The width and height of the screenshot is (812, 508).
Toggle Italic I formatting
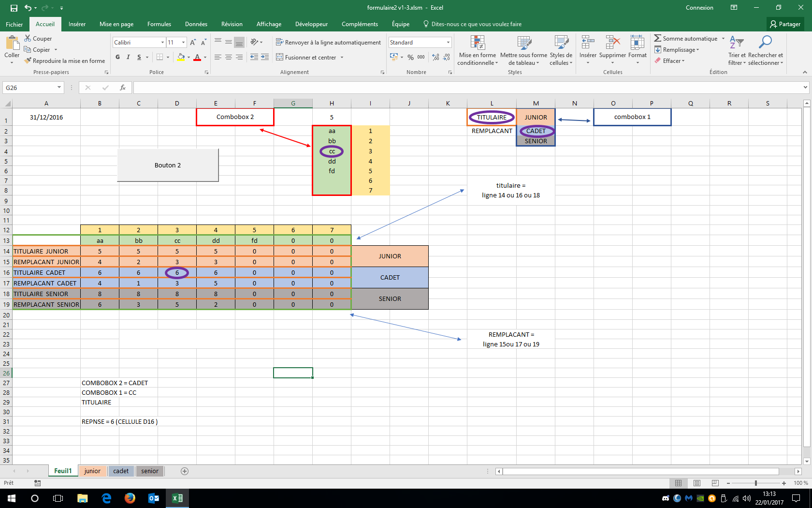[128, 57]
